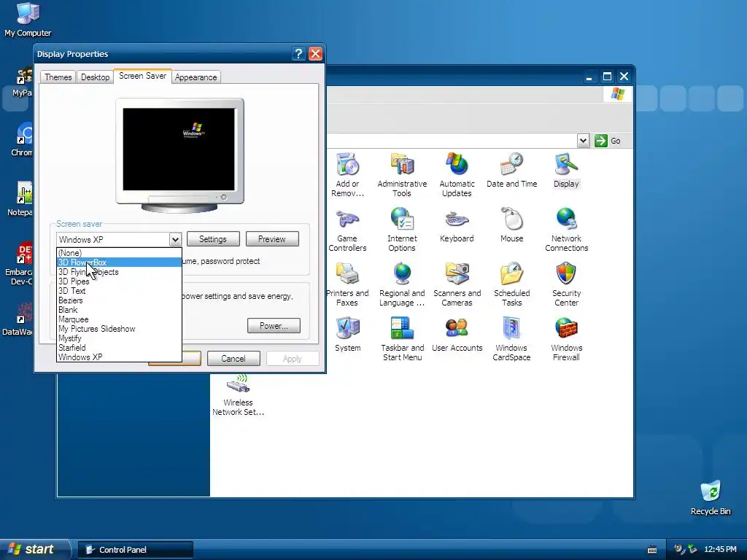Click the keyboard icon in taskbar
The width and height of the screenshot is (747, 560).
coord(652,550)
